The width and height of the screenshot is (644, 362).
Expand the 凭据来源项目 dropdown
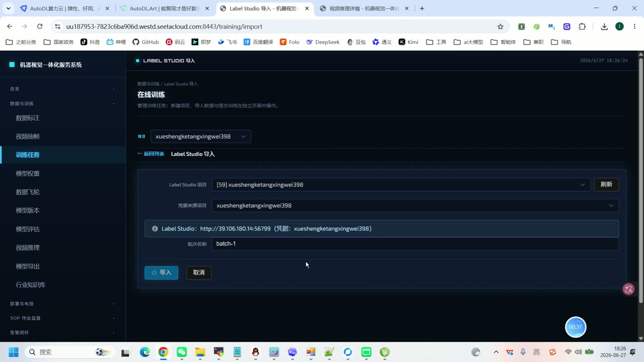pos(415,205)
